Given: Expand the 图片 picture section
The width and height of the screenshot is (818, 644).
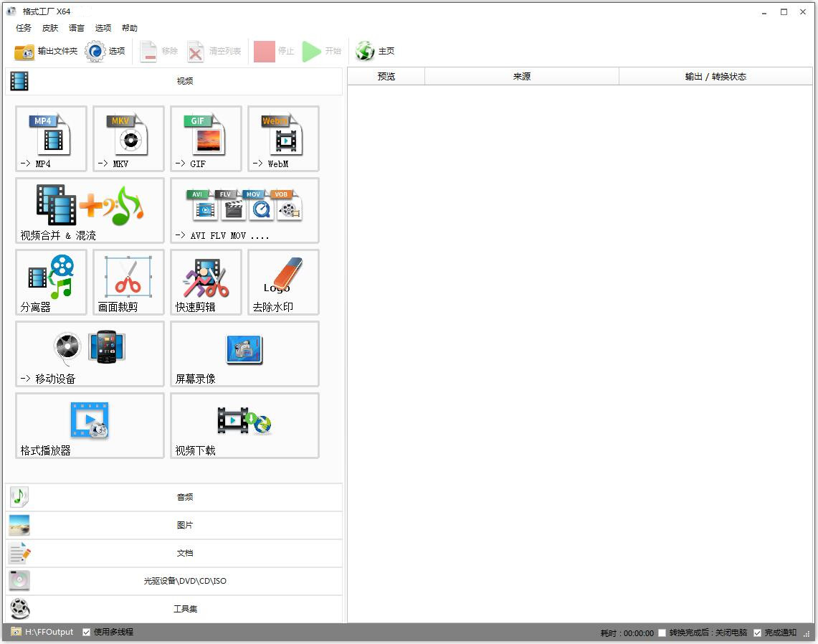Looking at the screenshot, I should coord(173,525).
